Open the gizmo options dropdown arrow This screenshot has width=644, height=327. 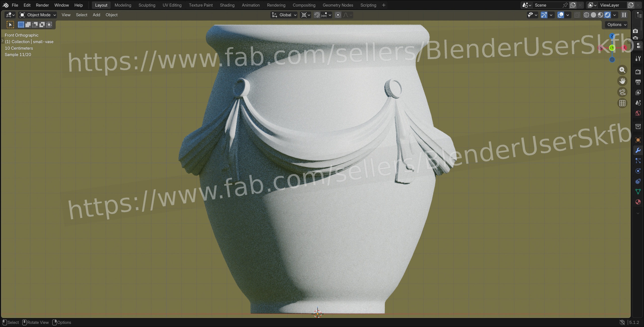[x=551, y=15]
